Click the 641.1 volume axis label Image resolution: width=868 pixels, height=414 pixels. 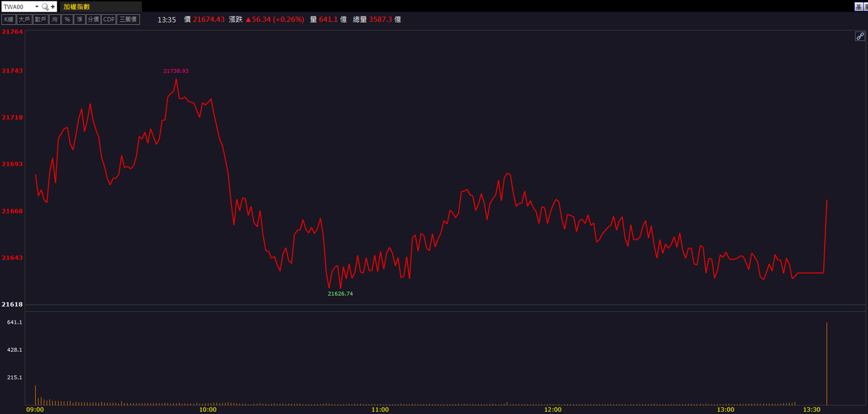point(15,323)
